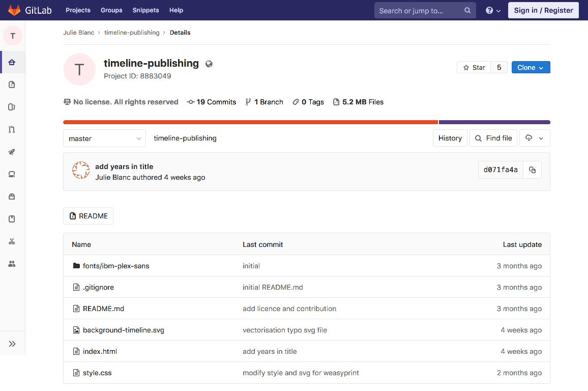This screenshot has width=588, height=391.
Task: Click 'modify style and svg for weasyprint' commit
Action: (301, 373)
